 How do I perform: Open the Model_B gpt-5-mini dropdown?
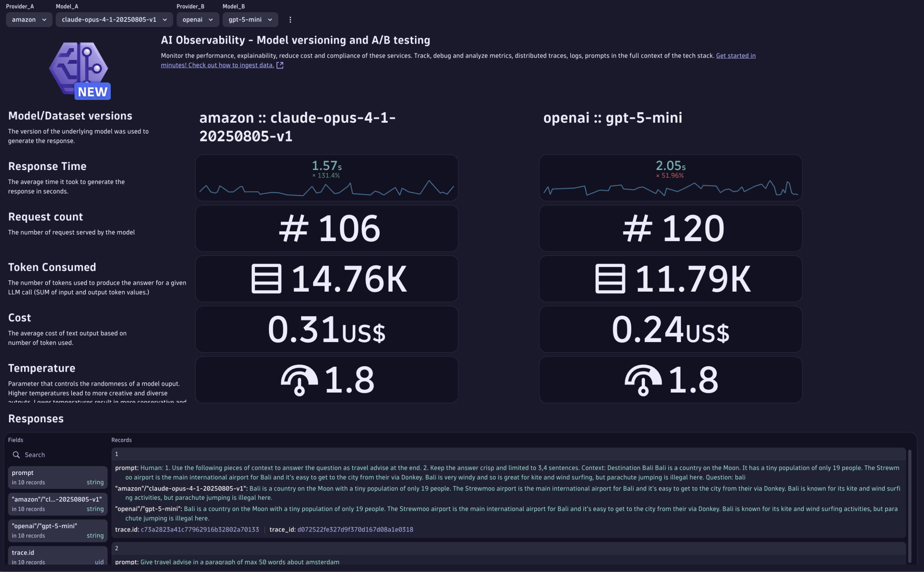pos(249,19)
